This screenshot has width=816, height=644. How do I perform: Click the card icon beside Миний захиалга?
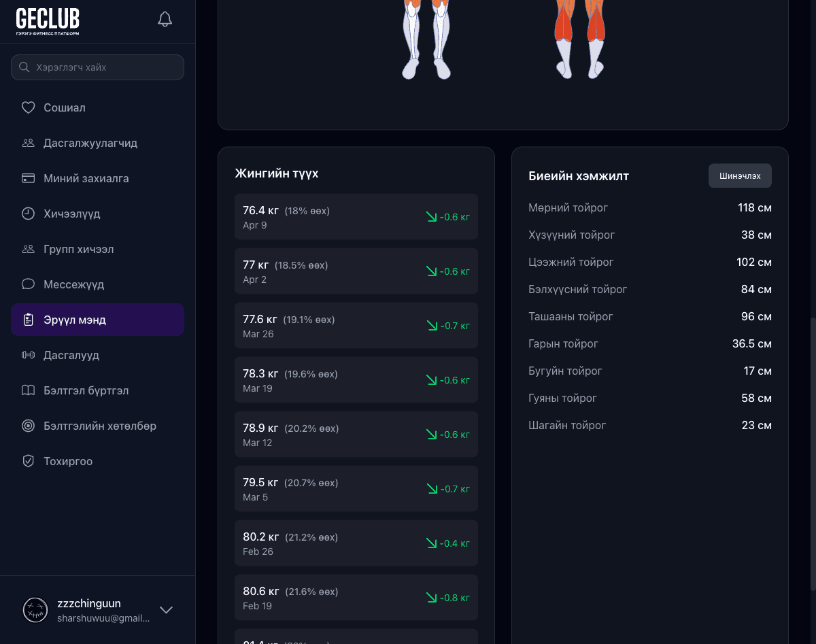point(28,178)
